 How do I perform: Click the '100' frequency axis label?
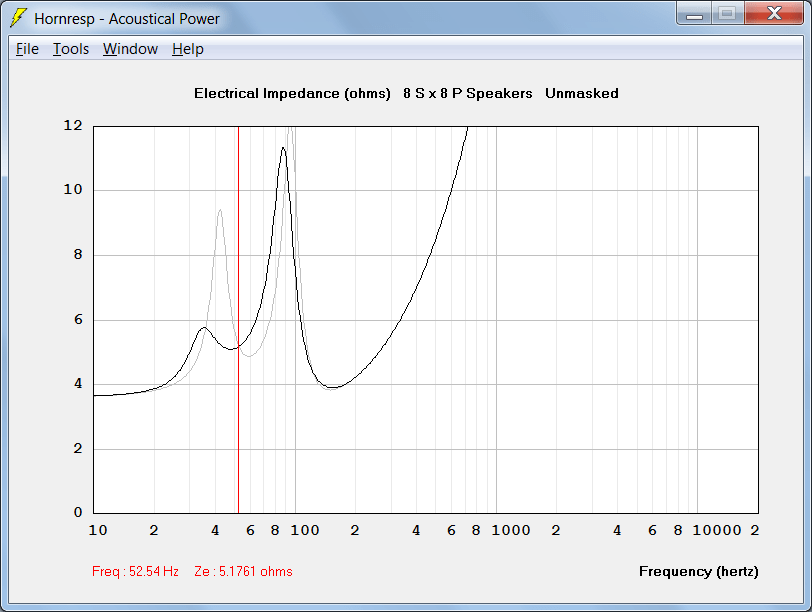click(304, 530)
